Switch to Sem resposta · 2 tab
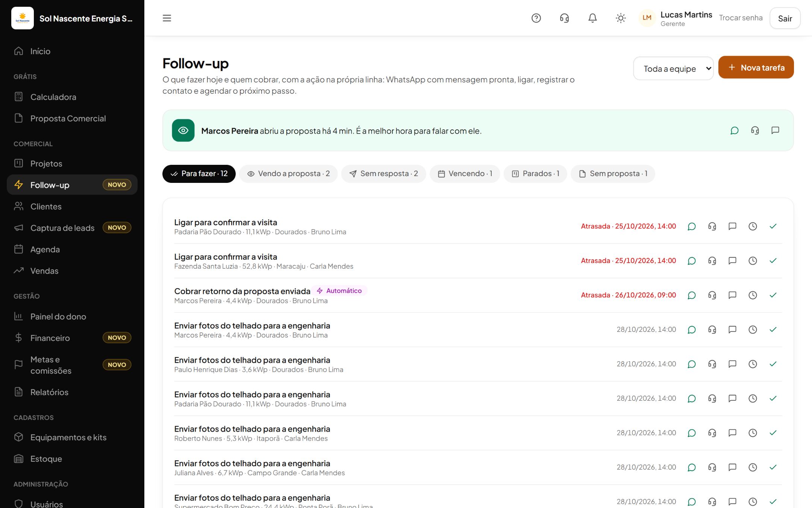Viewport: 812px width, 508px height. pos(383,174)
